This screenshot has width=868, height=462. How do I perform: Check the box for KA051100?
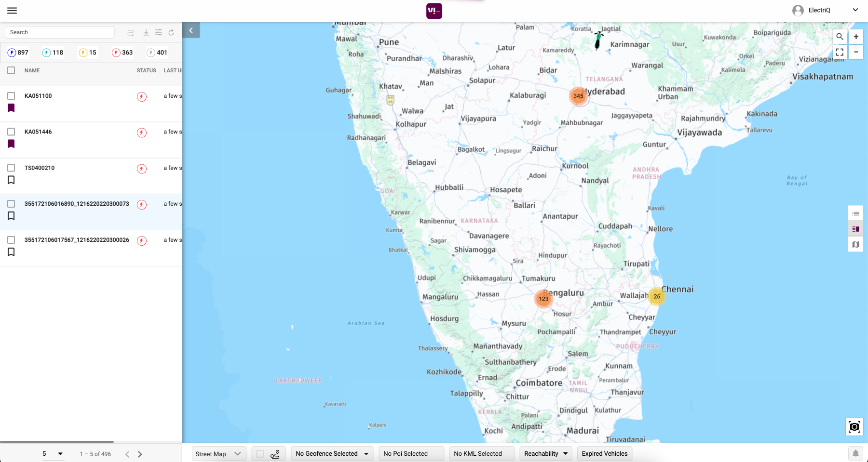(x=11, y=96)
